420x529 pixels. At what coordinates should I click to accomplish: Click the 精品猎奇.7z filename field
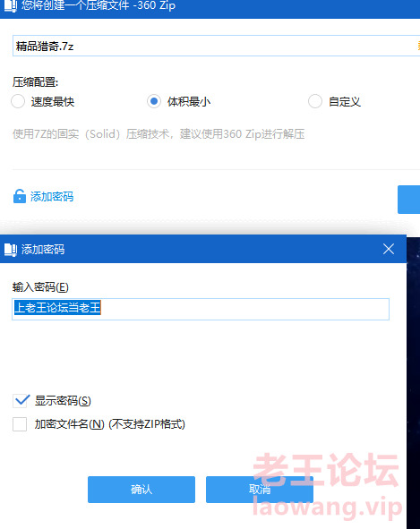click(x=216, y=46)
